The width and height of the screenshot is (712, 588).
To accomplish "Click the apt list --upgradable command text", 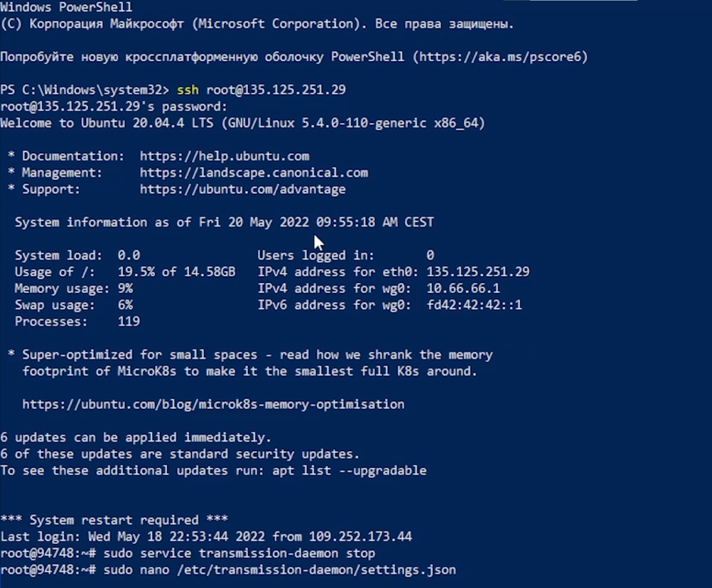I will [349, 471].
